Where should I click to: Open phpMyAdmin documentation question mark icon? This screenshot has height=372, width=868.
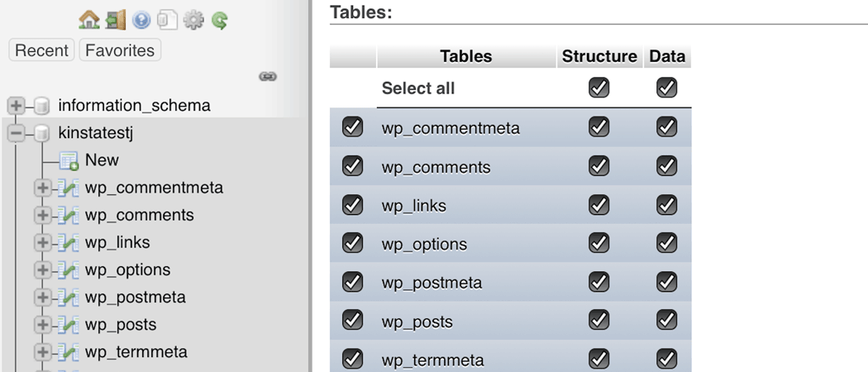pos(141,19)
